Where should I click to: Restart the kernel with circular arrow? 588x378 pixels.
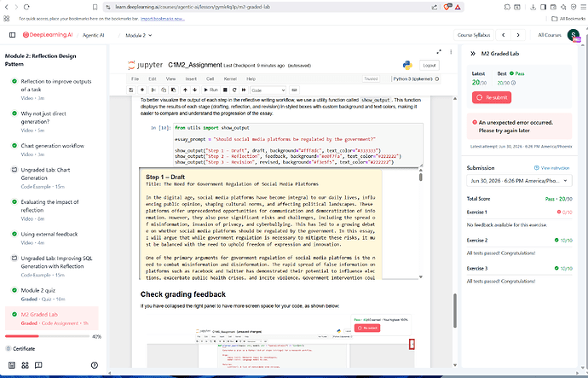pyautogui.click(x=234, y=90)
